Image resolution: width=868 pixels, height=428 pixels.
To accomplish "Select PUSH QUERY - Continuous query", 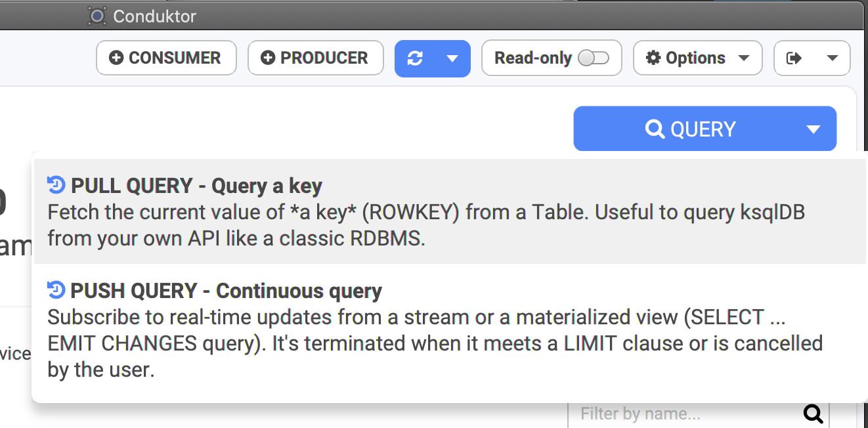I will 450,330.
